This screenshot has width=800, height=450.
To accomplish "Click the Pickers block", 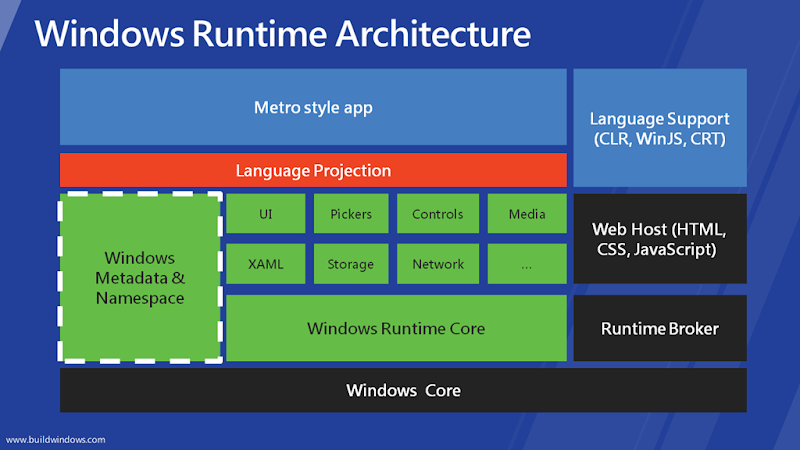I will (351, 214).
